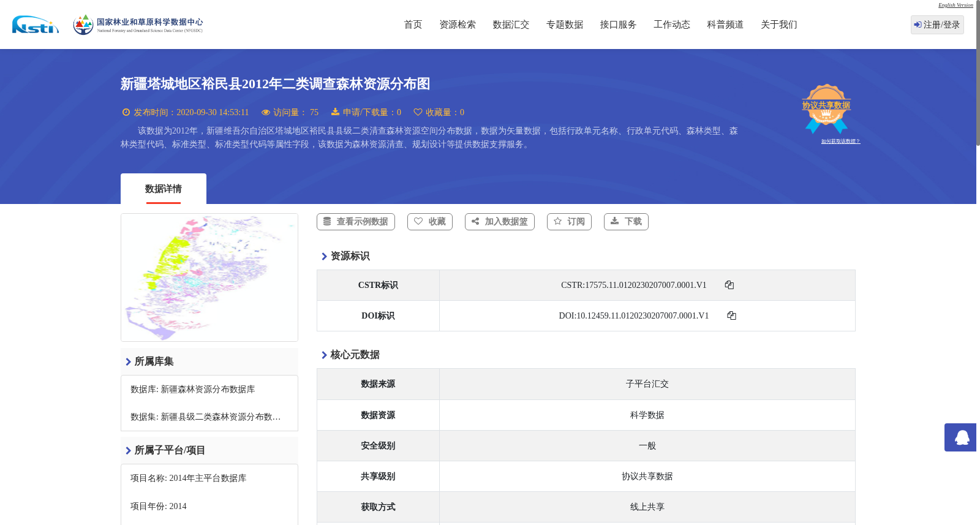Image resolution: width=980 pixels, height=525 pixels.
Task: Open the QQ chat support widget
Action: click(x=960, y=437)
